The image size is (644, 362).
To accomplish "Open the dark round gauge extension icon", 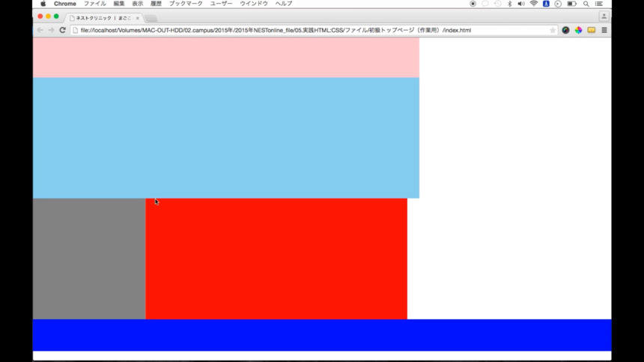I will tap(565, 30).
